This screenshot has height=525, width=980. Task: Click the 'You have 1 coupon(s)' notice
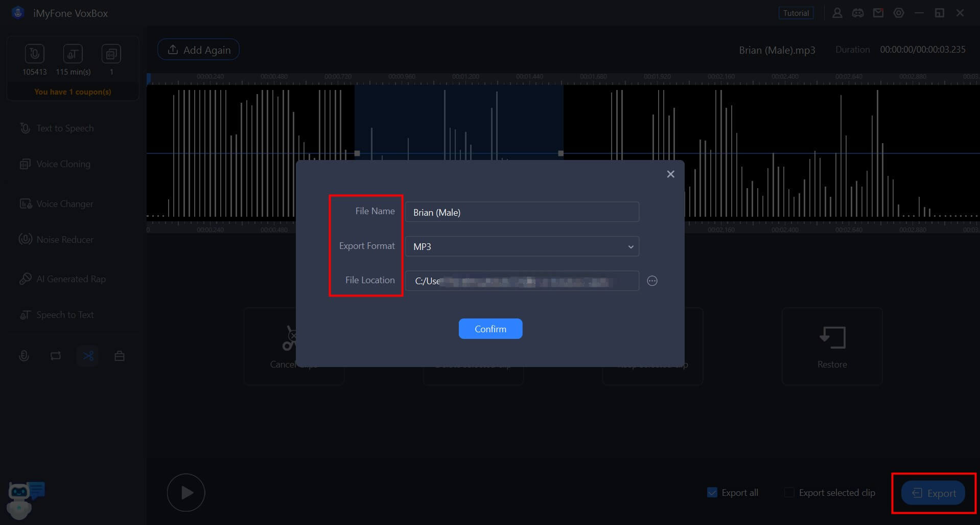click(x=73, y=92)
